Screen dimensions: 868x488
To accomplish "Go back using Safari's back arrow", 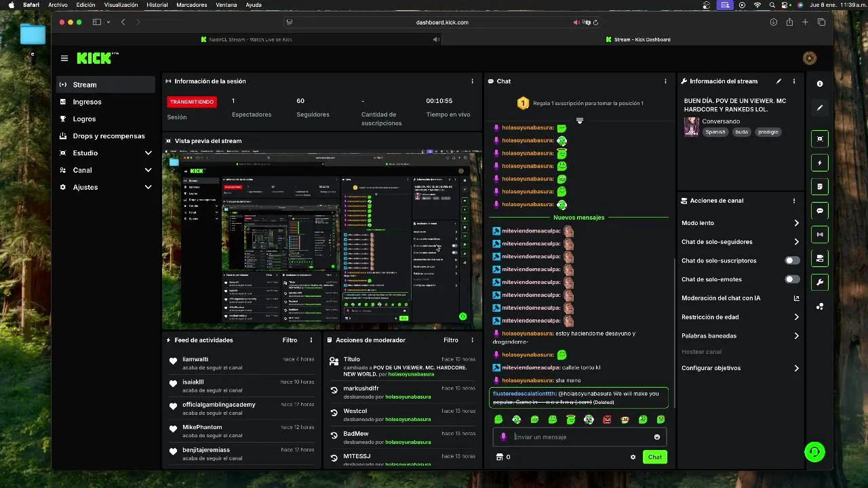I will 123,22.
